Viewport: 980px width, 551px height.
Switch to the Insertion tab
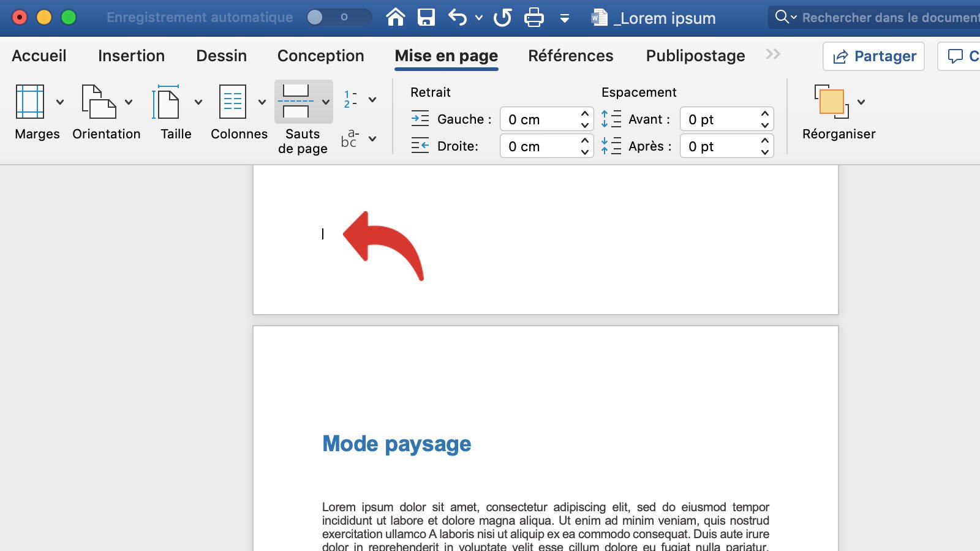pos(131,56)
